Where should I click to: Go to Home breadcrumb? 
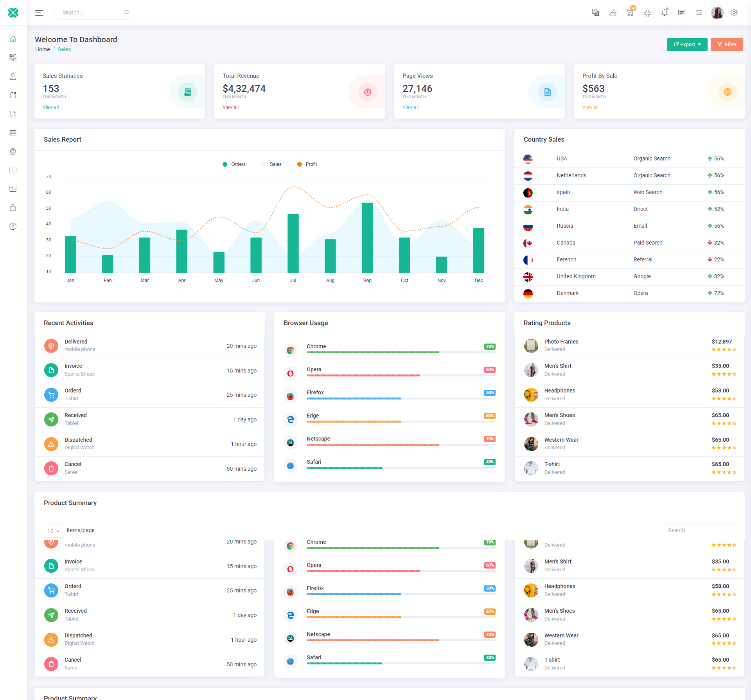click(x=42, y=49)
